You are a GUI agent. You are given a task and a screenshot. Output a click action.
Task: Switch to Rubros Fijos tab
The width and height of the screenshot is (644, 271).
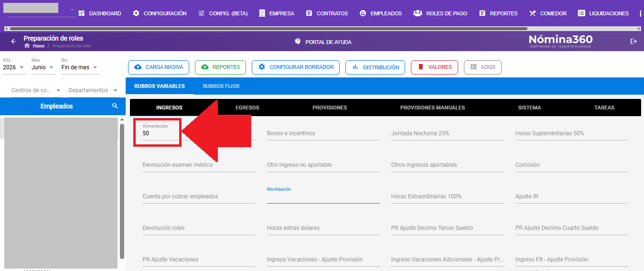[x=221, y=87]
